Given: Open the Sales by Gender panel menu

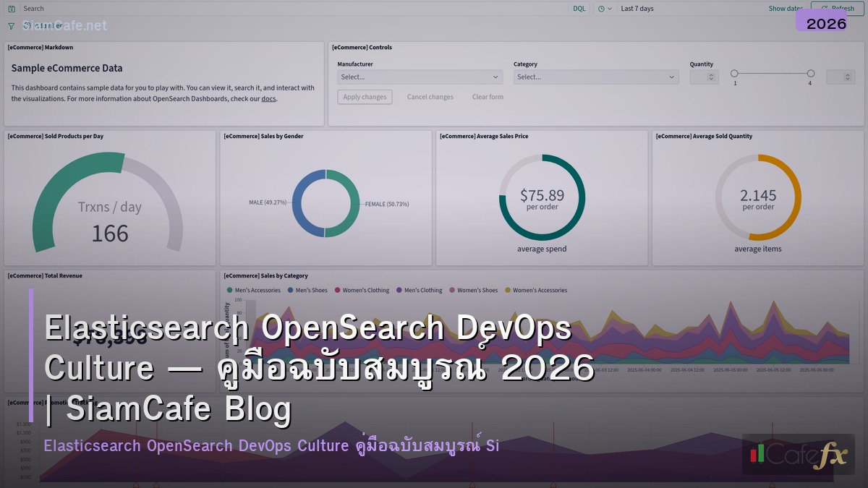Looking at the screenshot, I should point(424,136).
